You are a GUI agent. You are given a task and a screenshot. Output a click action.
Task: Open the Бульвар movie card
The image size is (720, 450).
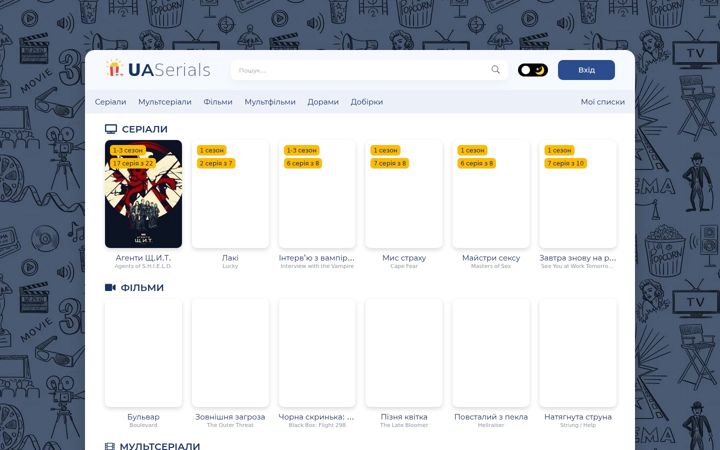[x=143, y=353]
